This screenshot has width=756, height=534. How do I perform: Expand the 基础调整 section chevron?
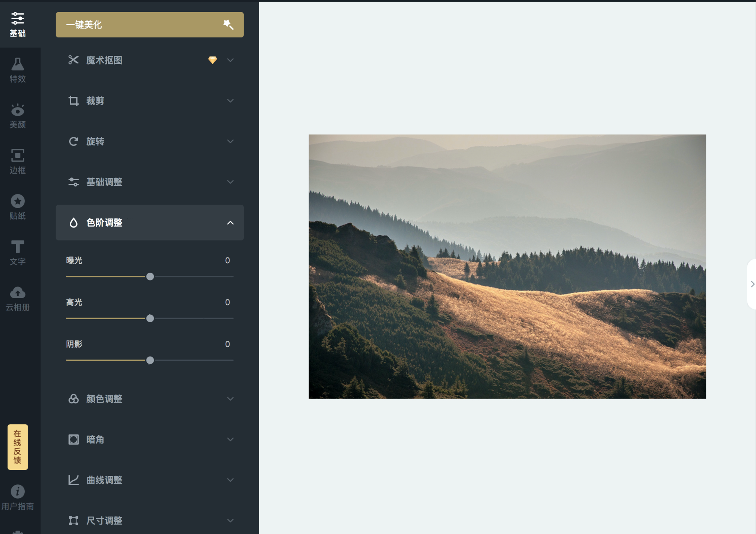pos(230,182)
